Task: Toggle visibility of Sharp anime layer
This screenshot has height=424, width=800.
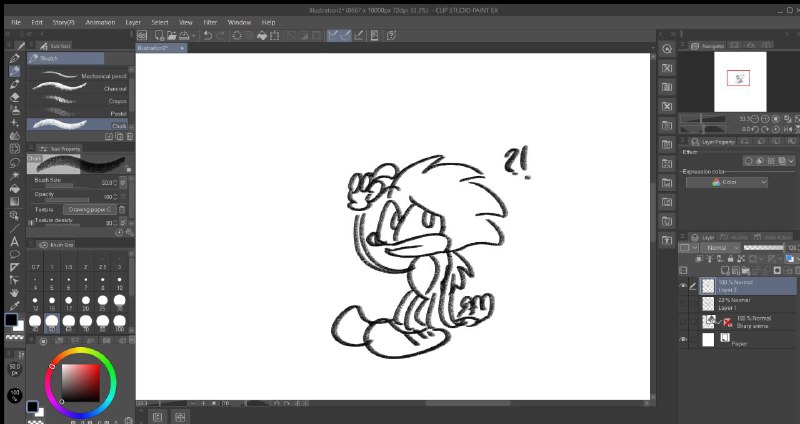Action: pos(683,322)
